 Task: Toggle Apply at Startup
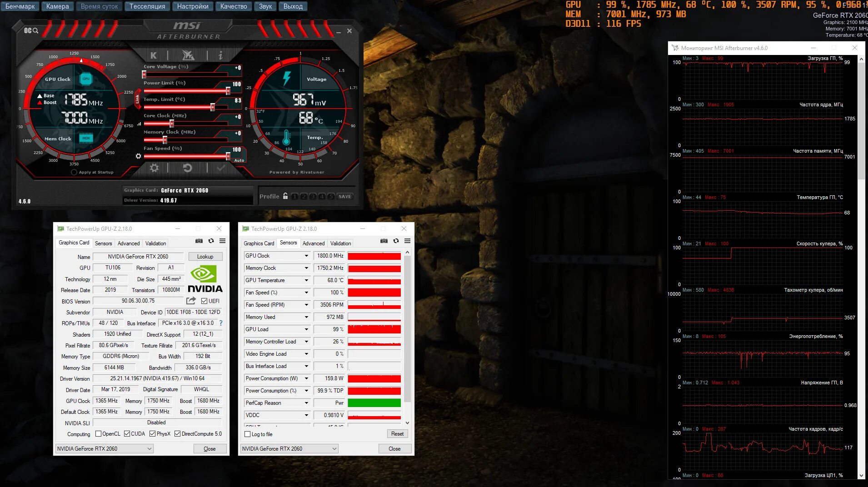pos(74,172)
